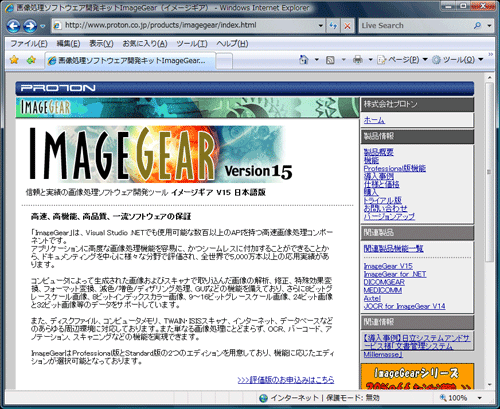Click the 評価版のお申込みはこちら link
The width and height of the screenshot is (500, 409).
(x=286, y=380)
